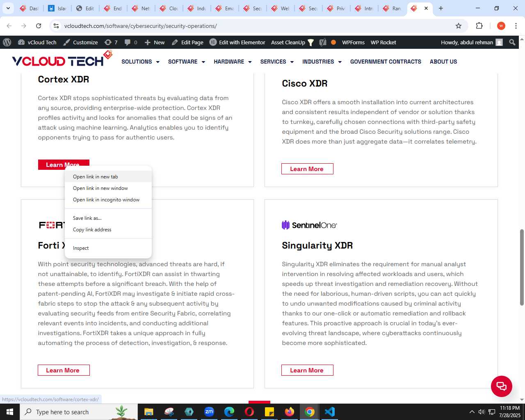The height and width of the screenshot is (420, 525).
Task: Switch to the Edit tab
Action: (85, 8)
